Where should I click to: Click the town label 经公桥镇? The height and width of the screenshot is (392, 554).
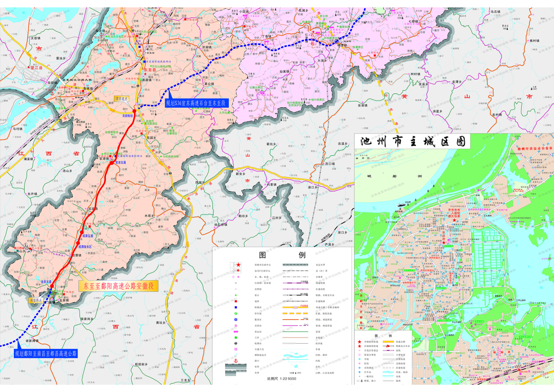coord(221,224)
